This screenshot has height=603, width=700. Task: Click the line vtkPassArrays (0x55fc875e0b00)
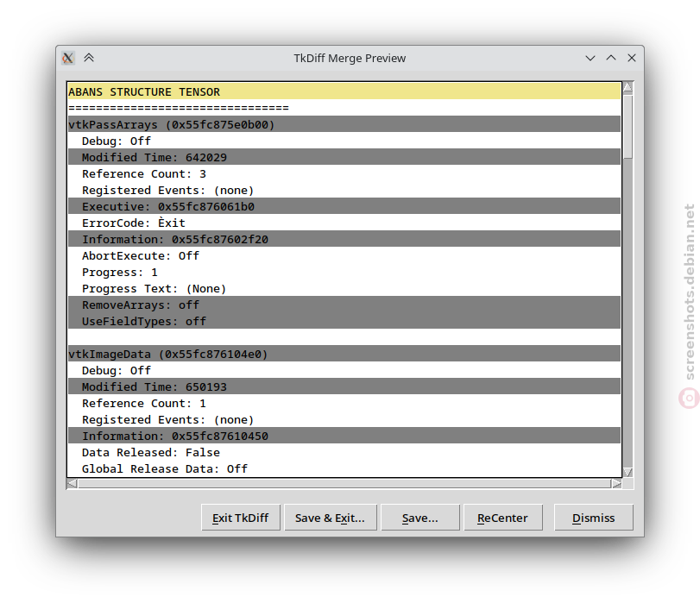(x=344, y=124)
